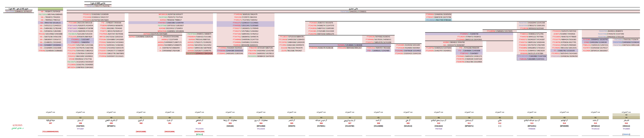The width and height of the screenshot is (644, 138).
Task: Select the FGC10500/22868033/20706147 cell
Action: click(x=19, y=11)
